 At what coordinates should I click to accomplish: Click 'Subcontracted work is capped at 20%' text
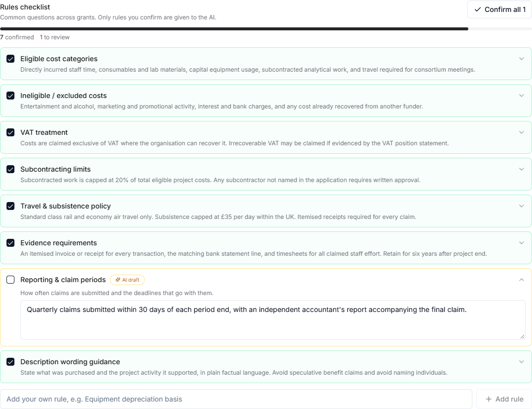[x=220, y=180]
